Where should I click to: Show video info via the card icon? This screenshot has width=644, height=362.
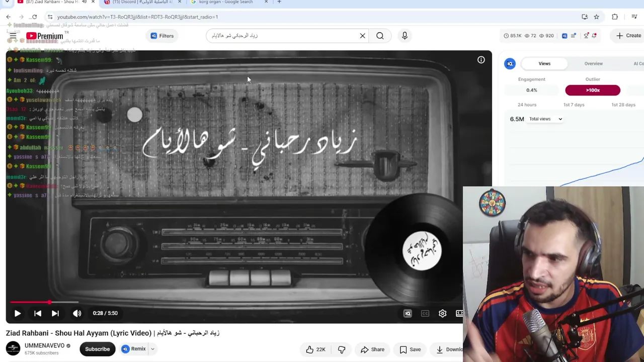pos(481,60)
